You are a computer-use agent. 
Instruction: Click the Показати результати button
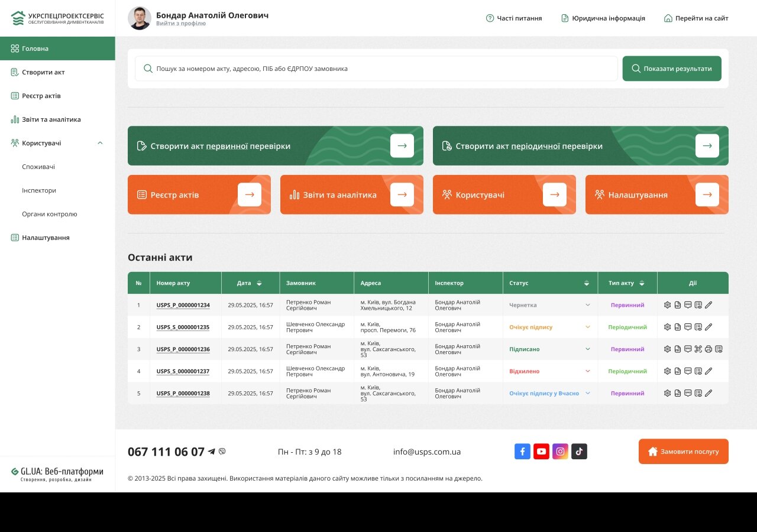(x=672, y=69)
